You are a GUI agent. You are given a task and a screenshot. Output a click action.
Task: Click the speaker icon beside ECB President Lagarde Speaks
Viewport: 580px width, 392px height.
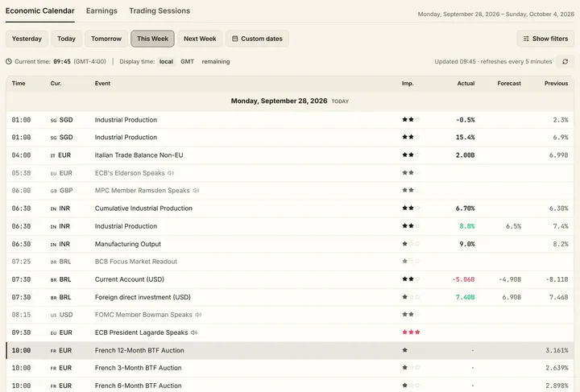(194, 332)
